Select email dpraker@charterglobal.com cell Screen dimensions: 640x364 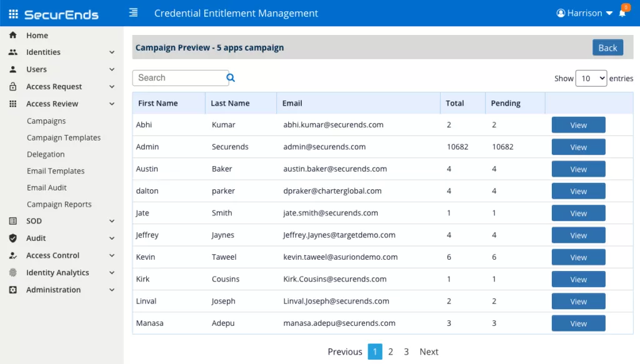pyautogui.click(x=332, y=191)
